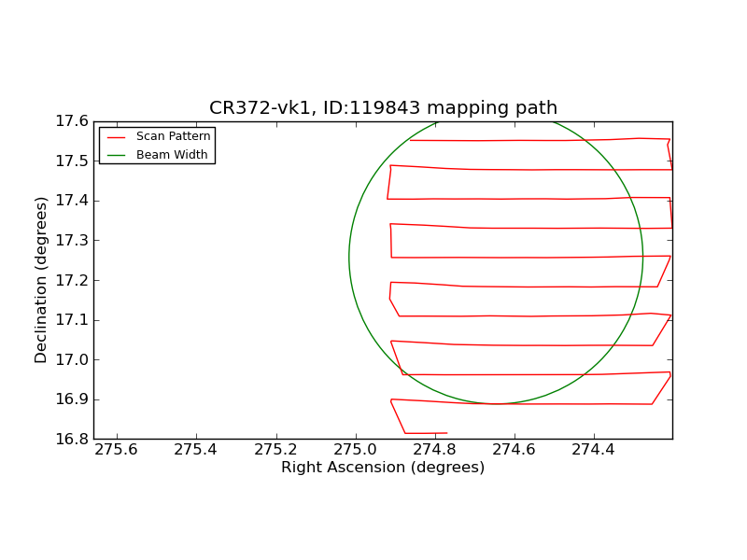Image resolution: width=747 pixels, height=560 pixels.
Task: Click the x-axis tick label 275.0
Action: point(356,450)
